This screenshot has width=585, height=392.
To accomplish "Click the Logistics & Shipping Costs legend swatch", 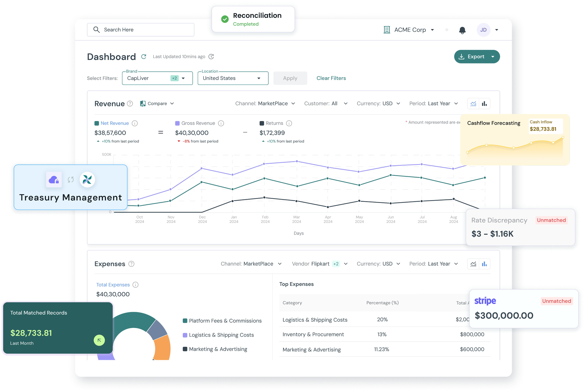I will [185, 335].
